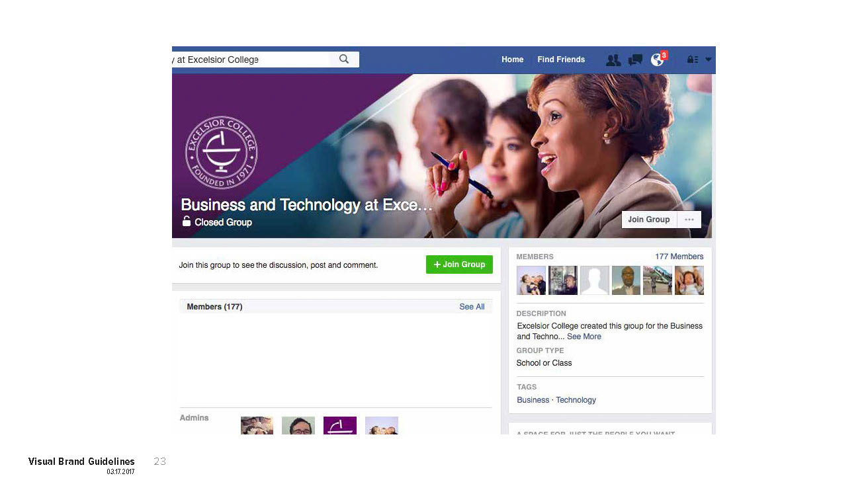Click the green Join Group button
The height and width of the screenshot is (488, 868).
point(459,264)
